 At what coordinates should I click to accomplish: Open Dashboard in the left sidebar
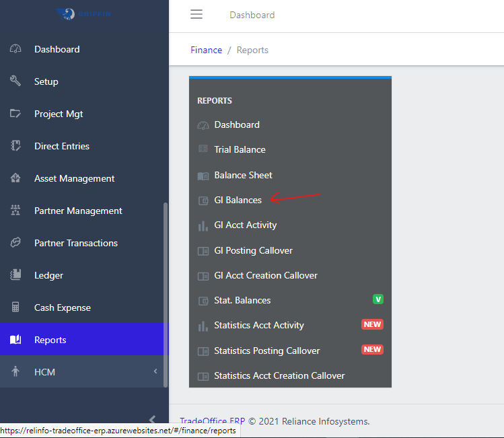click(84, 49)
